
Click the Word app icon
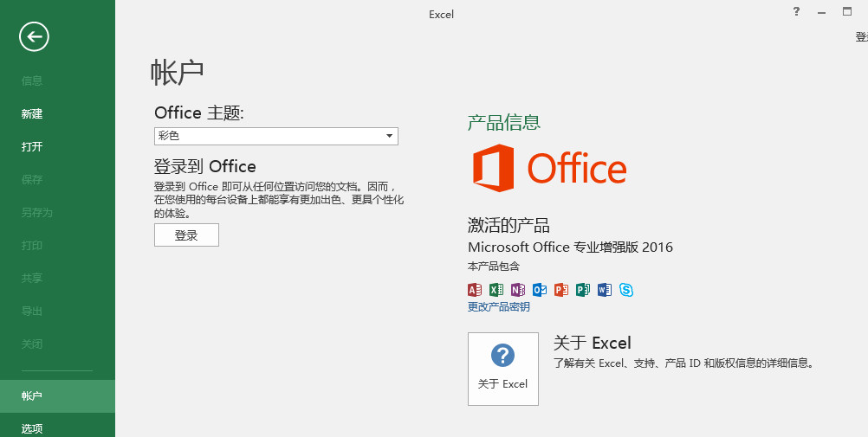coord(605,289)
